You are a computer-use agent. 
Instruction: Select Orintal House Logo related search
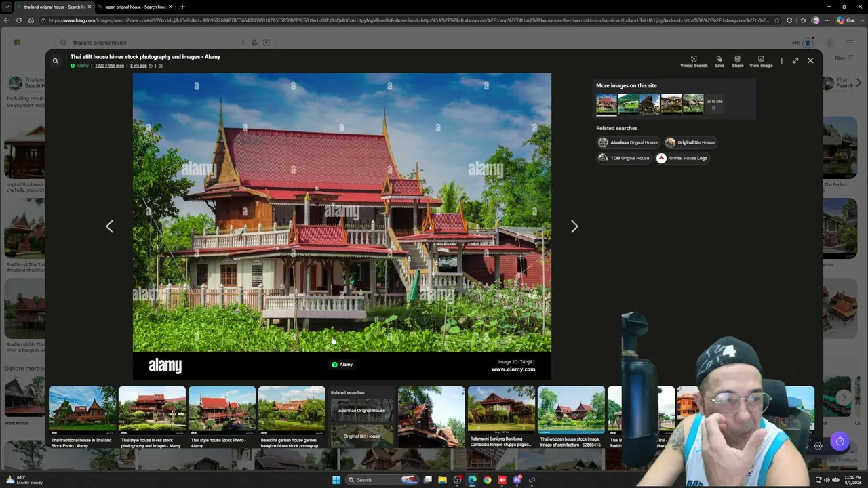point(682,158)
